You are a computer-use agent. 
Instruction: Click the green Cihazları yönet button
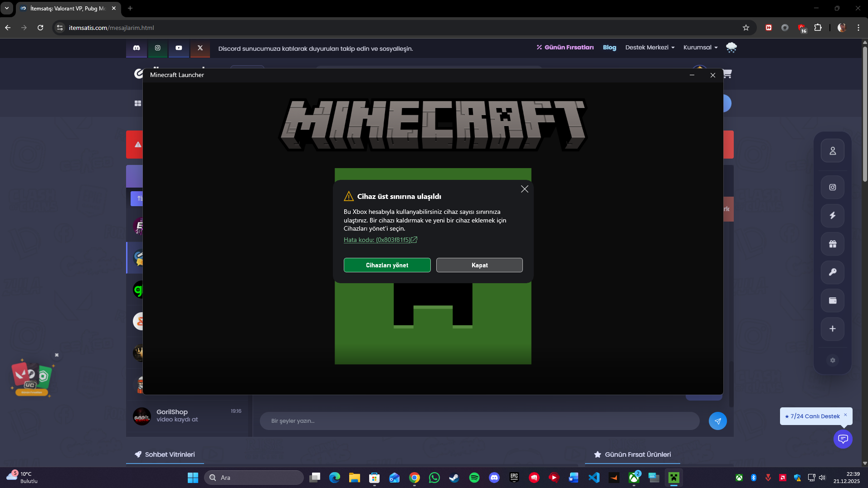point(387,265)
